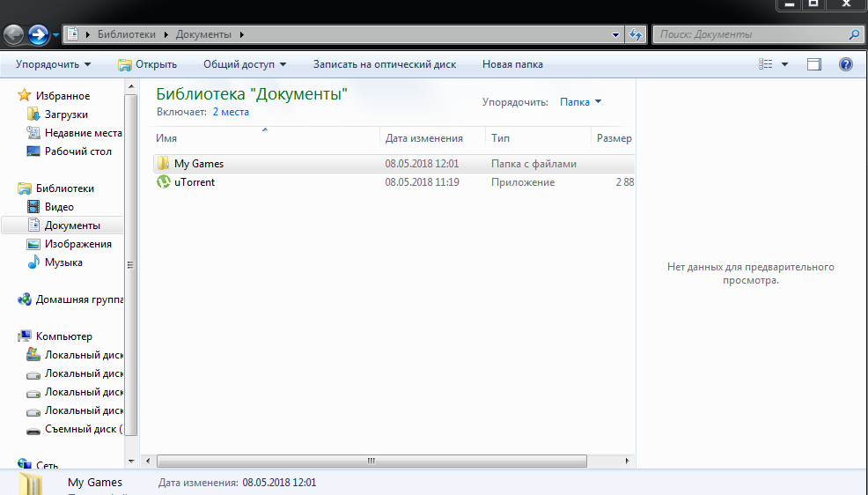This screenshot has height=495, width=868.
Task: Open Рабочий стол in the sidebar
Action: (78, 151)
